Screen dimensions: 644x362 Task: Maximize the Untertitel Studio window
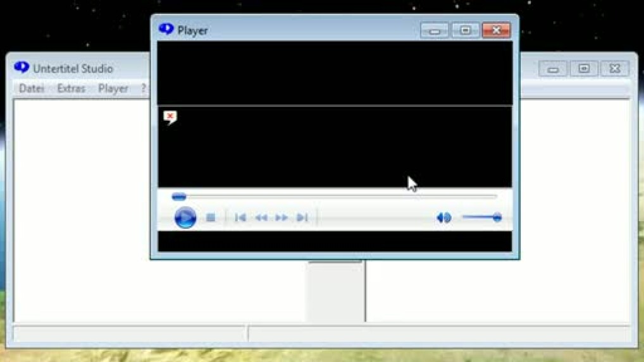pyautogui.click(x=584, y=68)
